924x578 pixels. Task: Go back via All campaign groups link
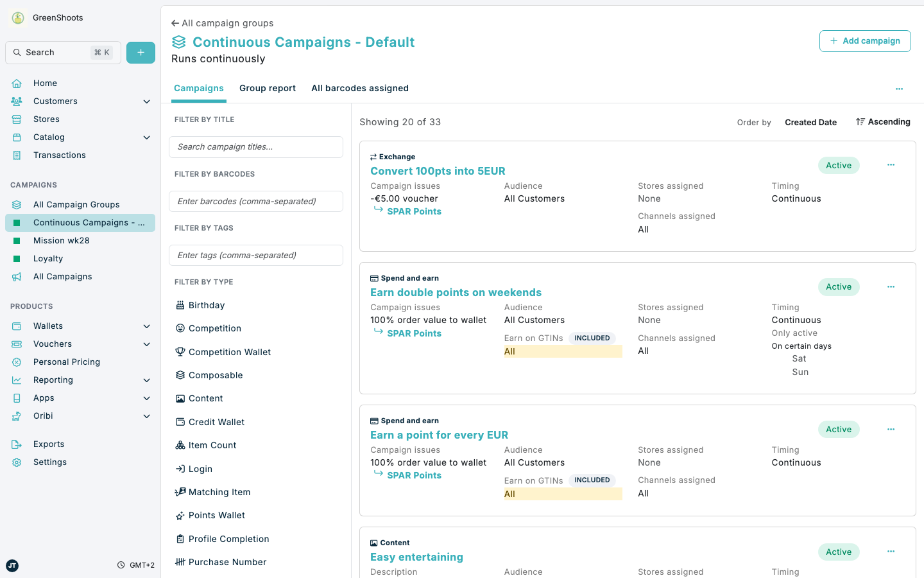(x=222, y=22)
